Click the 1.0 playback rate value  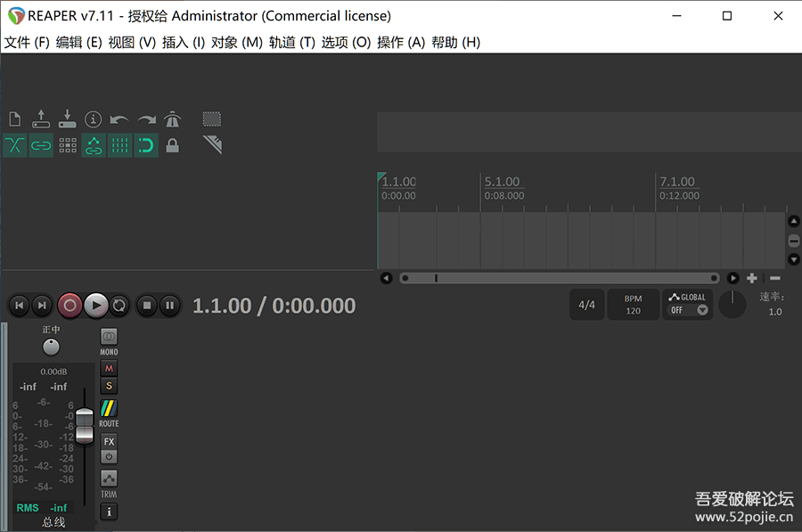(775, 312)
